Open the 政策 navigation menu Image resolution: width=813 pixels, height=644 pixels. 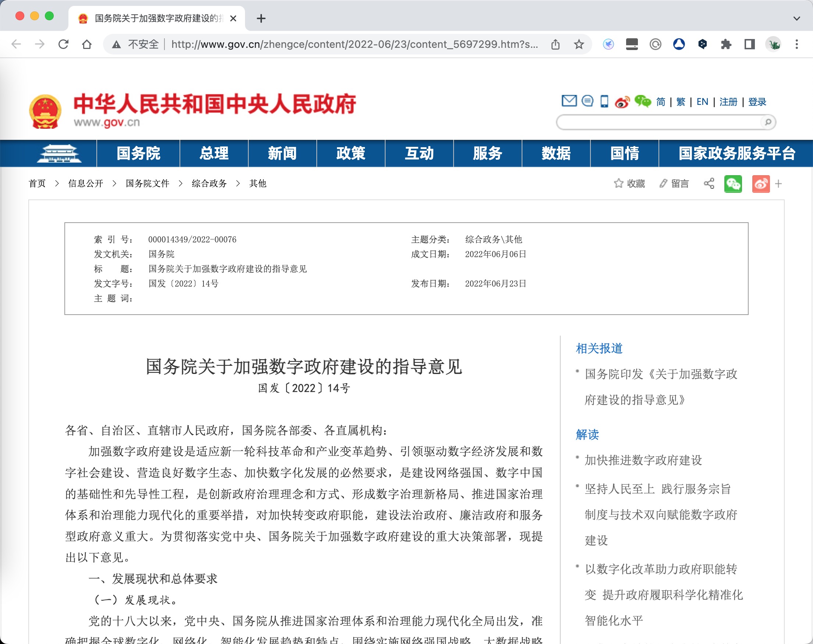351,153
